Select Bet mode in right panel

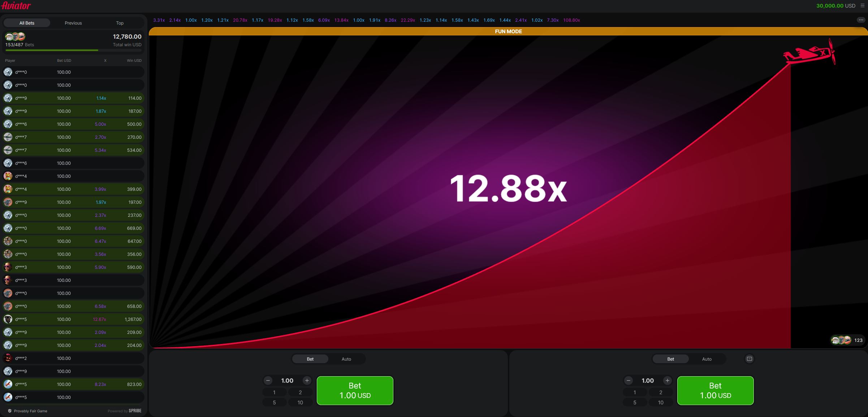671,359
